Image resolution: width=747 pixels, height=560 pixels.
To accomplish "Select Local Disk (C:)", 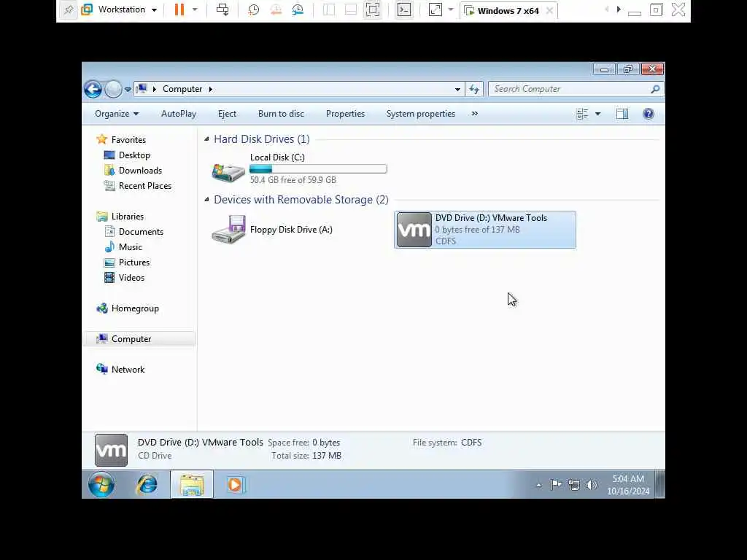I will [299, 168].
